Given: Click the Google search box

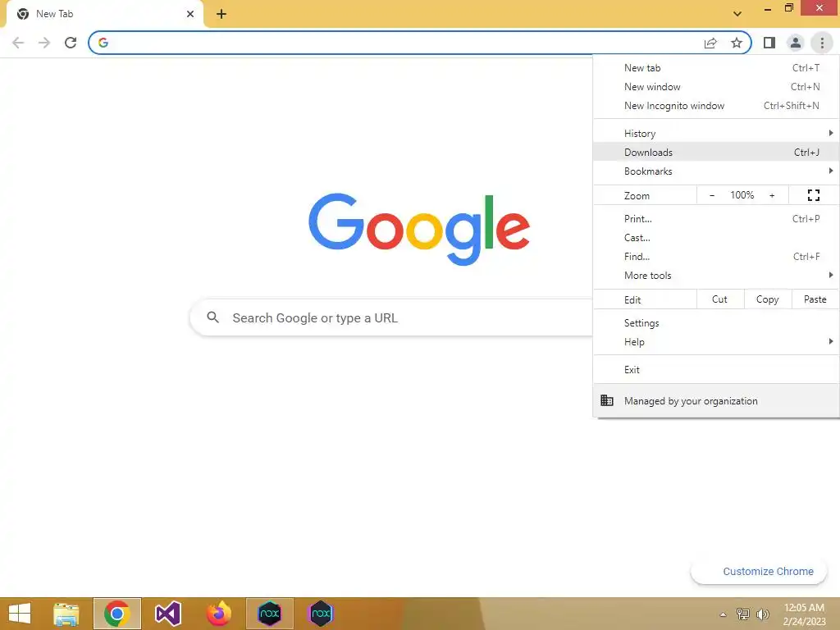Looking at the screenshot, I should click(392, 317).
